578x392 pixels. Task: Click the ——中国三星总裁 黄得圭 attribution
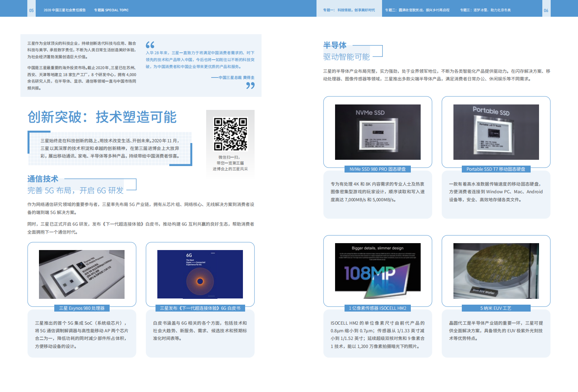(233, 78)
